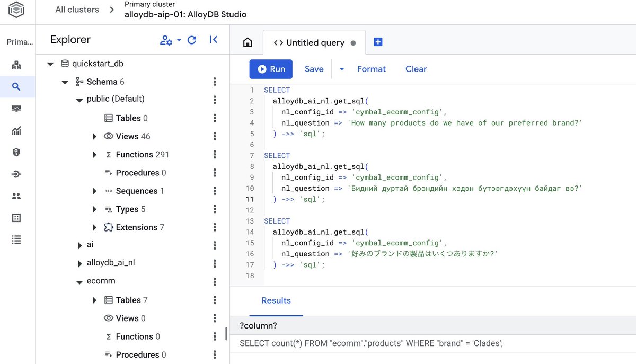Open the AlloyDB Studio search sidebar icon
636x364 pixels.
16,87
